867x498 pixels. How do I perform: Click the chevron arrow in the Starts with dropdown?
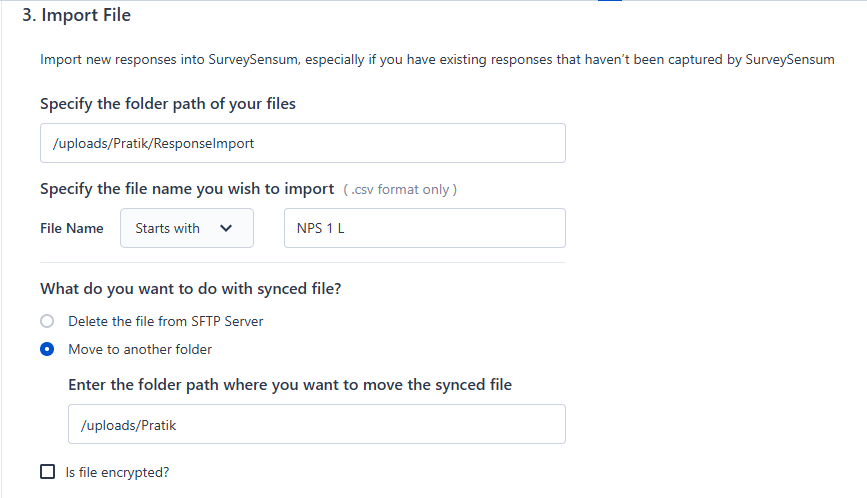[226, 228]
